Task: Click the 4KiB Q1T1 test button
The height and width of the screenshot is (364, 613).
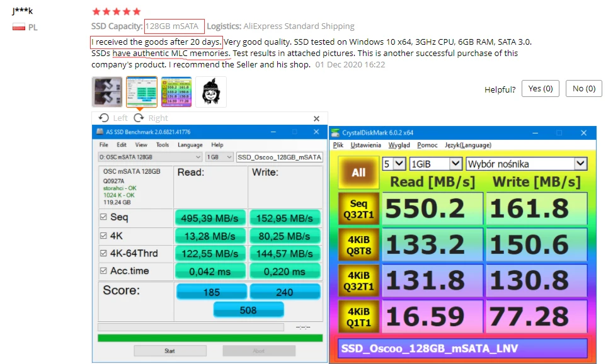Action: (x=358, y=317)
